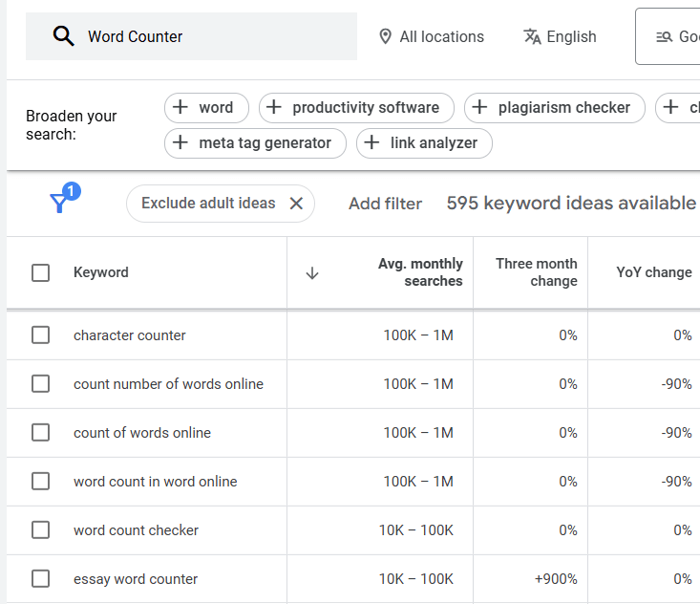Click 'essay word counter' keyword text
This screenshot has height=604, width=700.
coord(136,579)
